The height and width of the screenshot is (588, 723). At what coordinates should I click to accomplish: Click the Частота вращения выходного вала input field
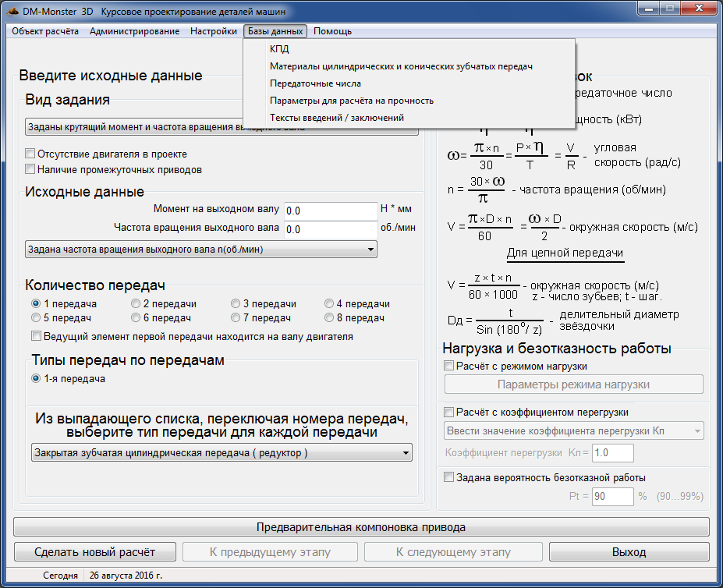point(331,229)
